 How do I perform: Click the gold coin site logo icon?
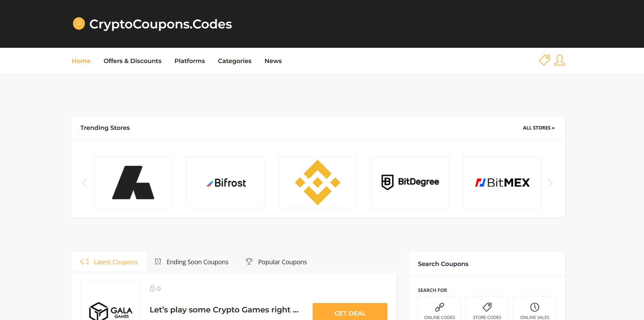click(79, 24)
